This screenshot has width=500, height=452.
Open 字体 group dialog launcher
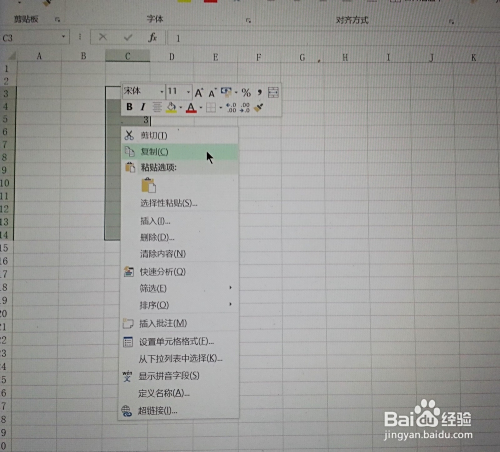(248, 21)
